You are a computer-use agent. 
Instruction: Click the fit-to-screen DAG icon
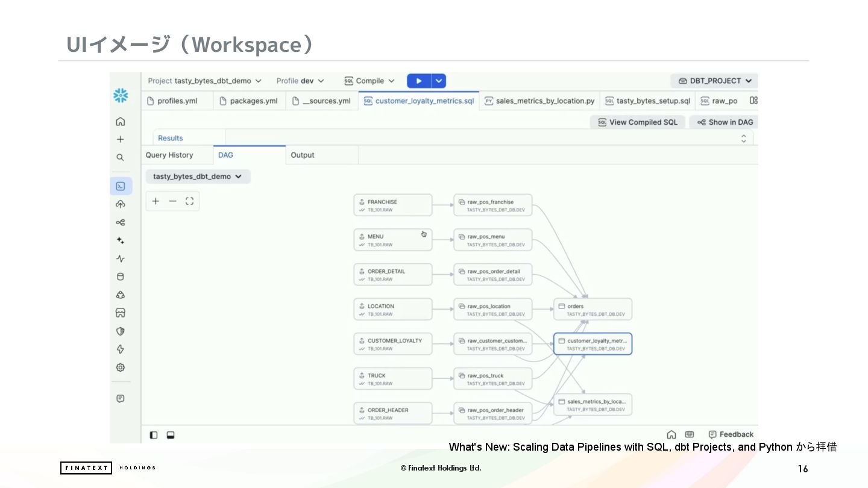coord(189,201)
